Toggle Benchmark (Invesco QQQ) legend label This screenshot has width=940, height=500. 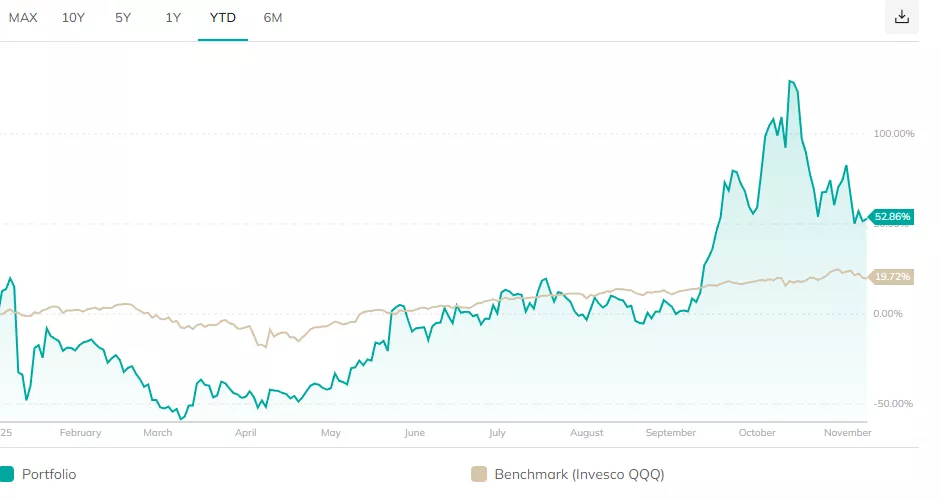point(579,475)
